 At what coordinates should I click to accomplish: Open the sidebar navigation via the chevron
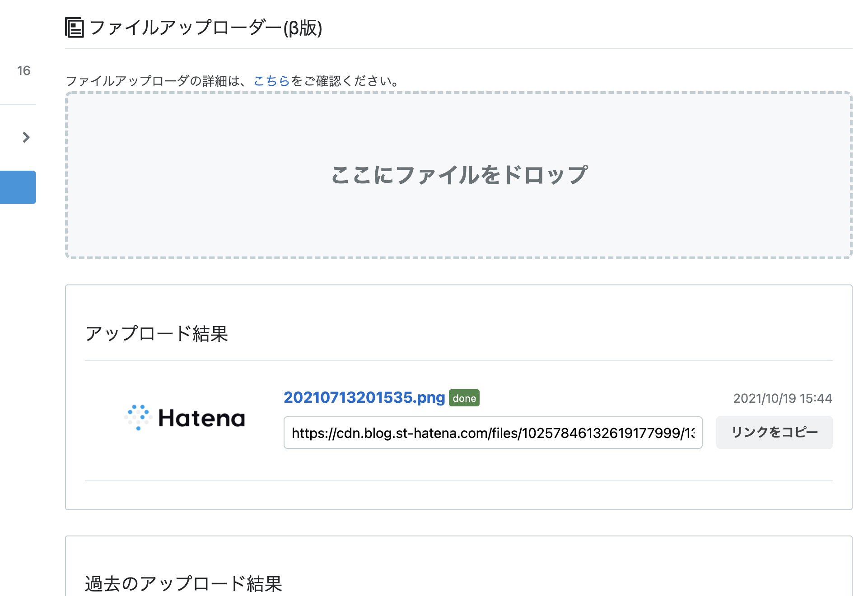(26, 137)
